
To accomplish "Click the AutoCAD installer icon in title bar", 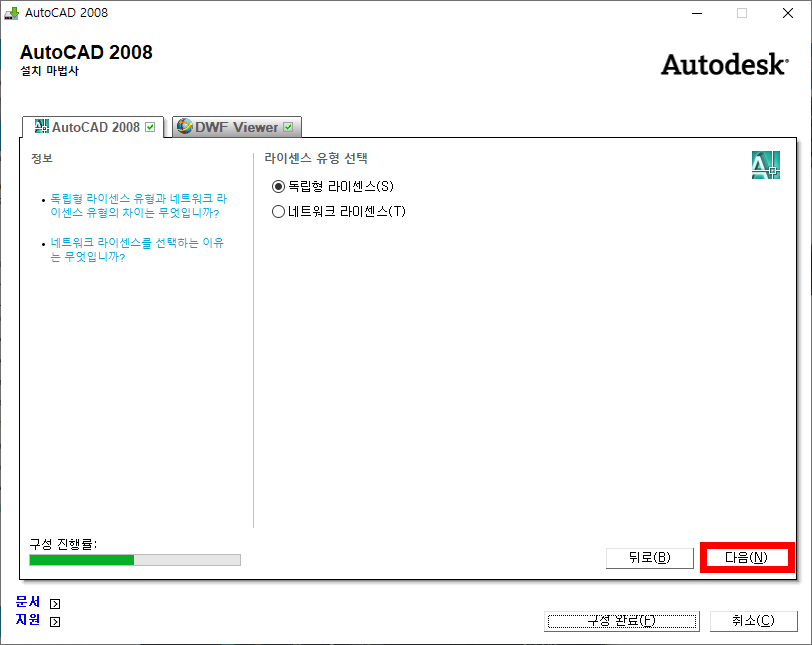I will click(x=11, y=13).
